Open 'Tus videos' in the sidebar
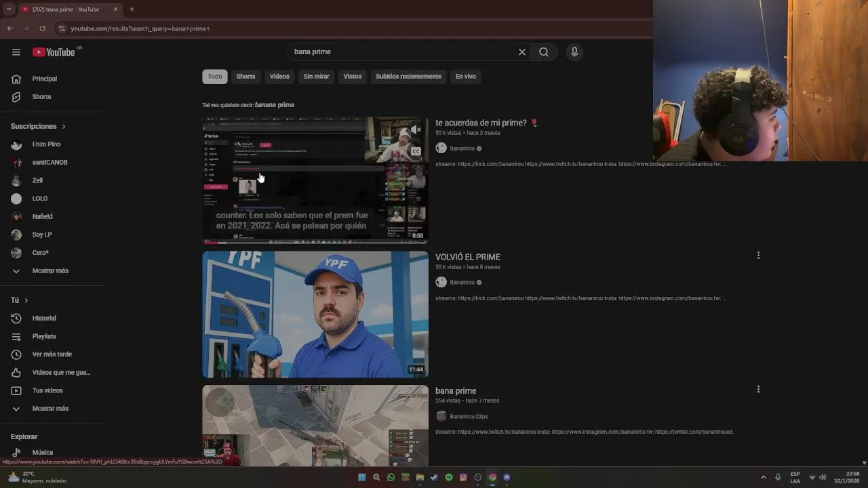This screenshot has height=488, width=868. point(52,390)
